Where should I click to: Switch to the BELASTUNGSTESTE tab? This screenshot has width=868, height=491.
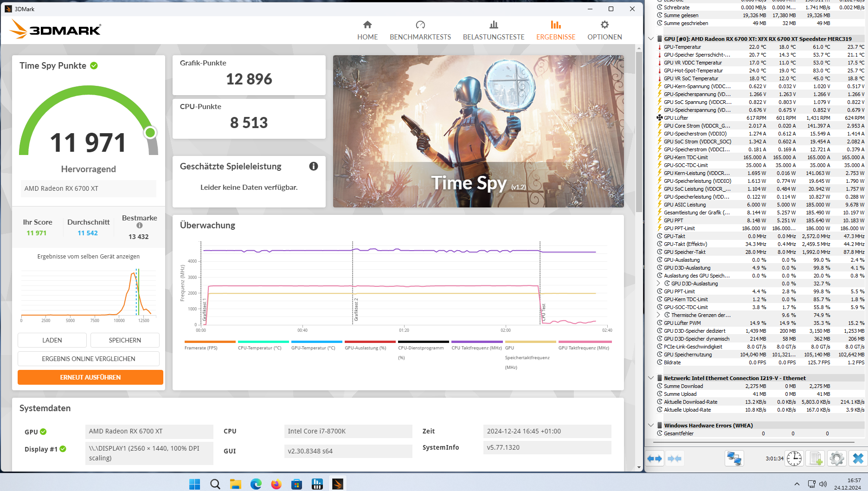(494, 31)
